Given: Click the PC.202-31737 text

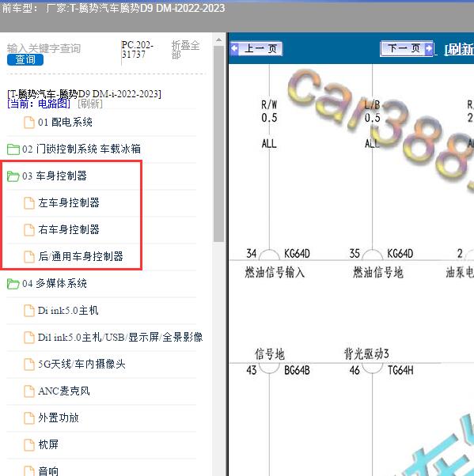Looking at the screenshot, I should coord(138,50).
